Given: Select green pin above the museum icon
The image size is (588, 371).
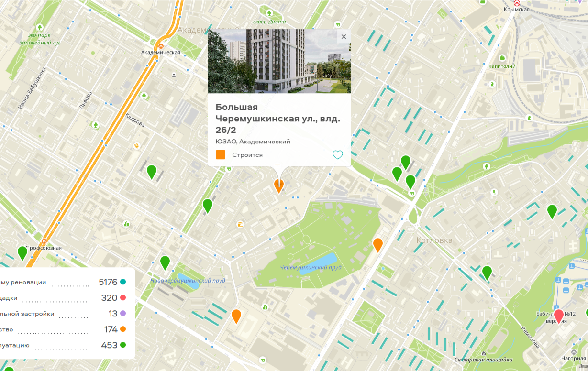Looking at the screenshot, I should tap(208, 206).
